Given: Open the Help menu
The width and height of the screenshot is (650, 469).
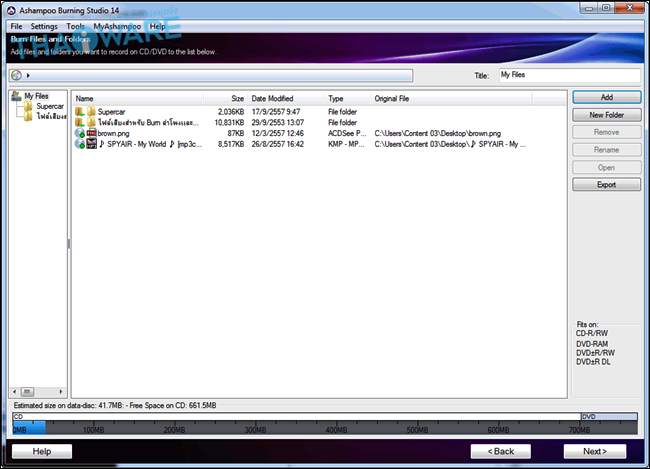Looking at the screenshot, I should [x=158, y=27].
